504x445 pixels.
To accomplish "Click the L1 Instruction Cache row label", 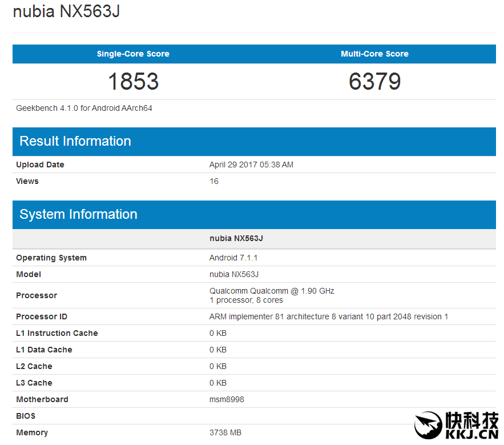I will click(57, 333).
